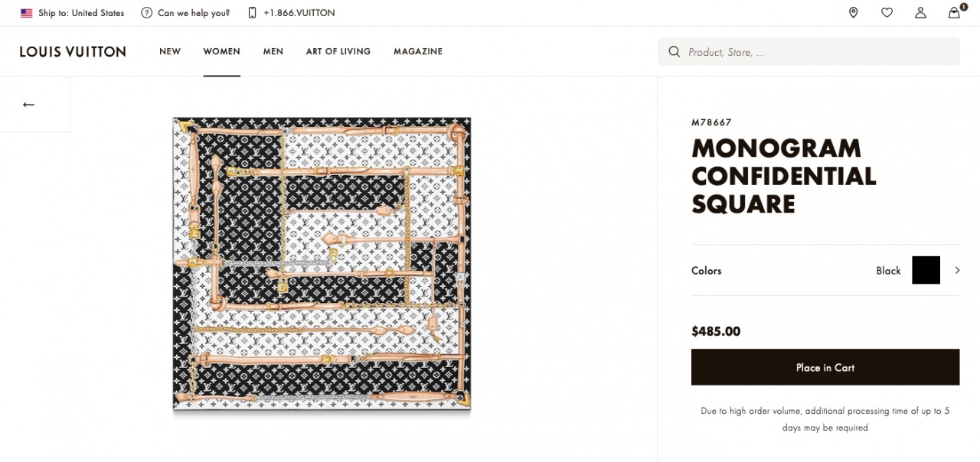
Task: Select the Black color swatch
Action: pos(926,270)
